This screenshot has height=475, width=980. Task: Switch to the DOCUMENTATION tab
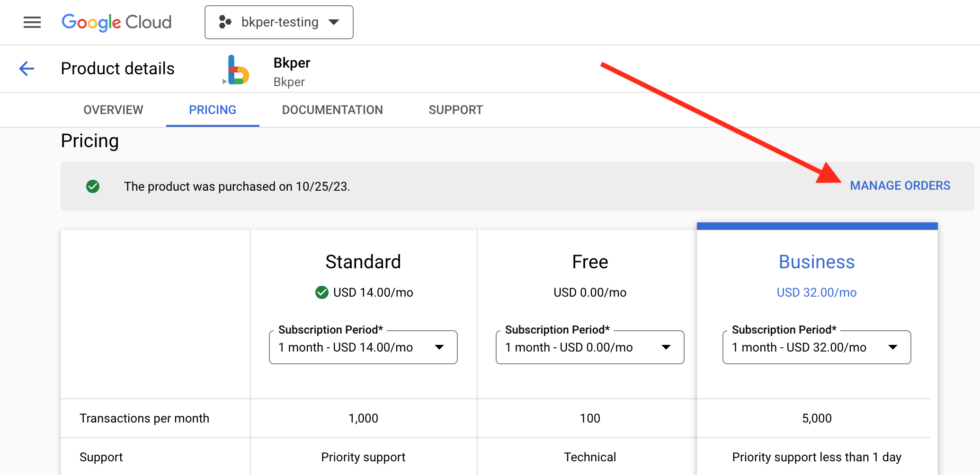tap(332, 109)
